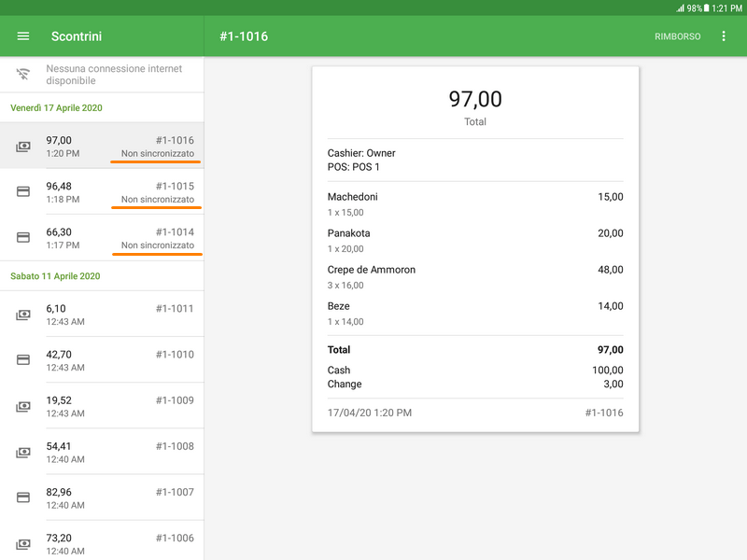Click the Venerdì 17 Aprile 2020 header
The image size is (747, 560).
pos(56,108)
